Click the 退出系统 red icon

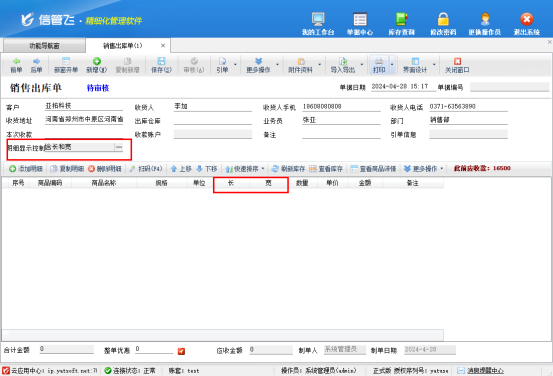coord(527,19)
